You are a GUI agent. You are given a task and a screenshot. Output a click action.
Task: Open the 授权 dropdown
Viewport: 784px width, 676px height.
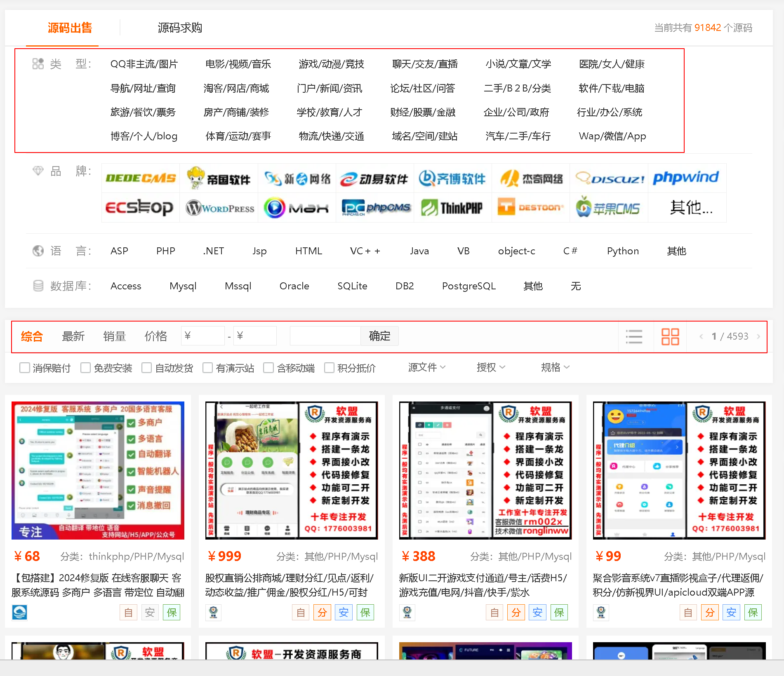(x=491, y=367)
